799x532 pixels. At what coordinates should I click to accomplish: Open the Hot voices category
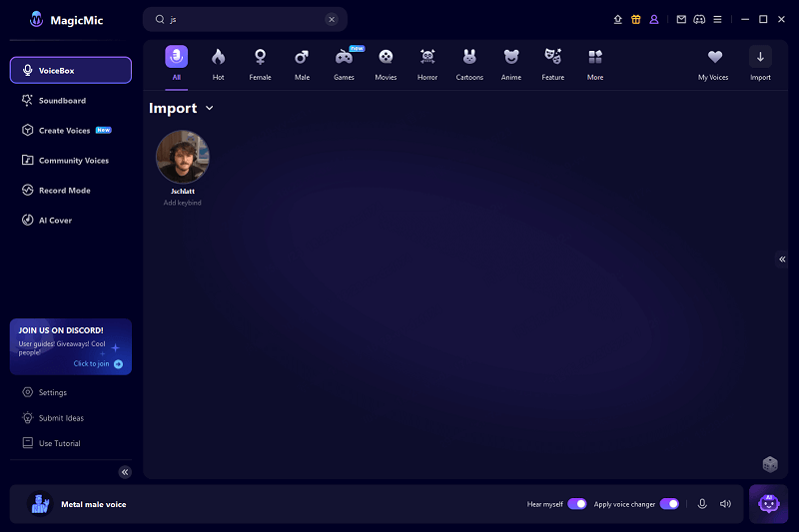218,64
